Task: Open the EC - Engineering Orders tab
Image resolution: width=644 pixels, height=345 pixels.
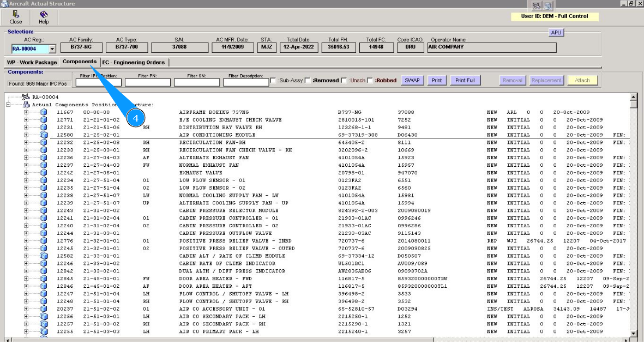Action: 134,62
